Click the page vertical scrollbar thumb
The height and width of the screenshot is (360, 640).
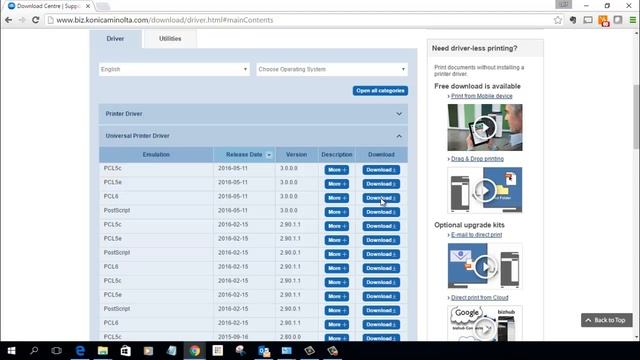(x=636, y=116)
